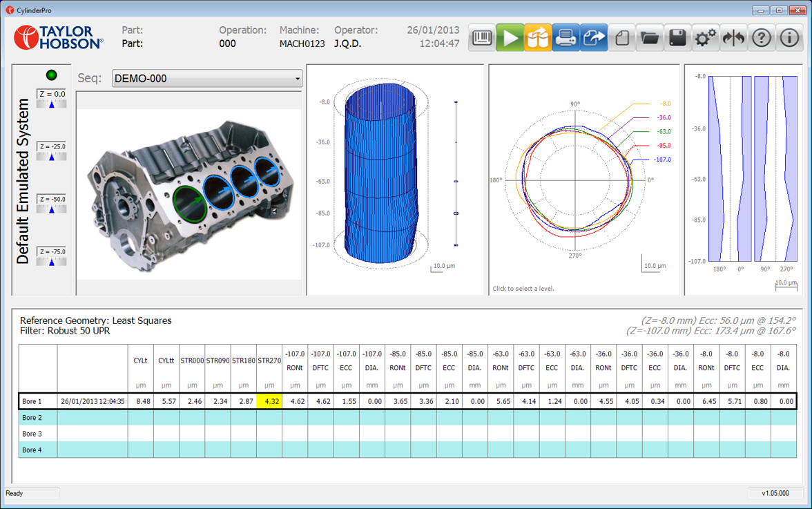Start measurement with the green play button
812x509 pixels.
[510, 38]
